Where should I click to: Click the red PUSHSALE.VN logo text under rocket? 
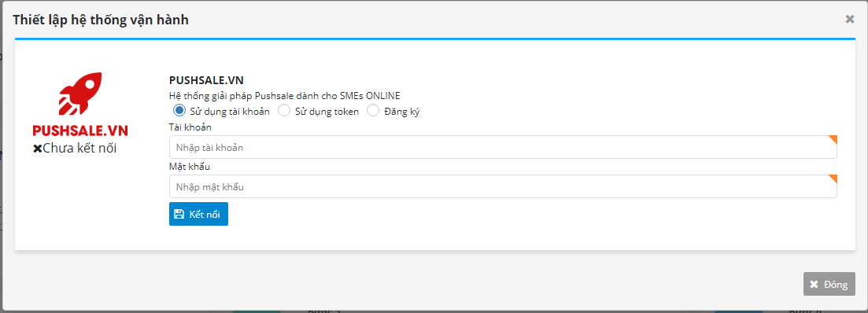click(80, 131)
